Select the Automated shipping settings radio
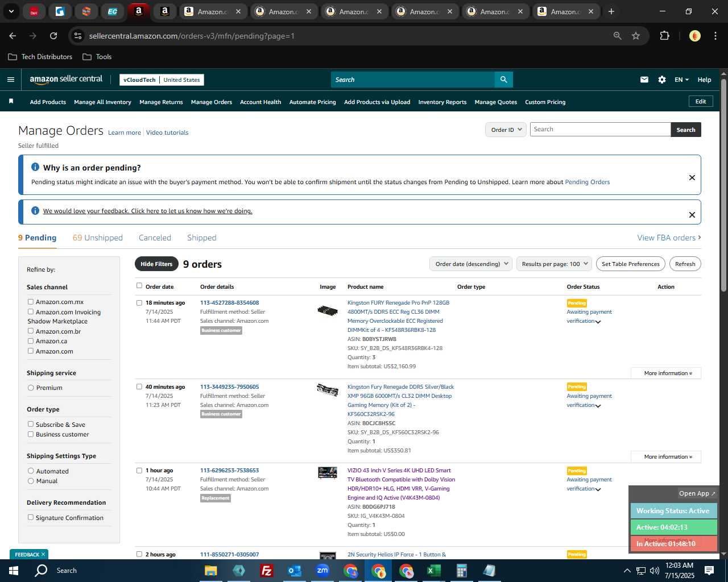Screen dimensions: 728x582 tap(31, 471)
